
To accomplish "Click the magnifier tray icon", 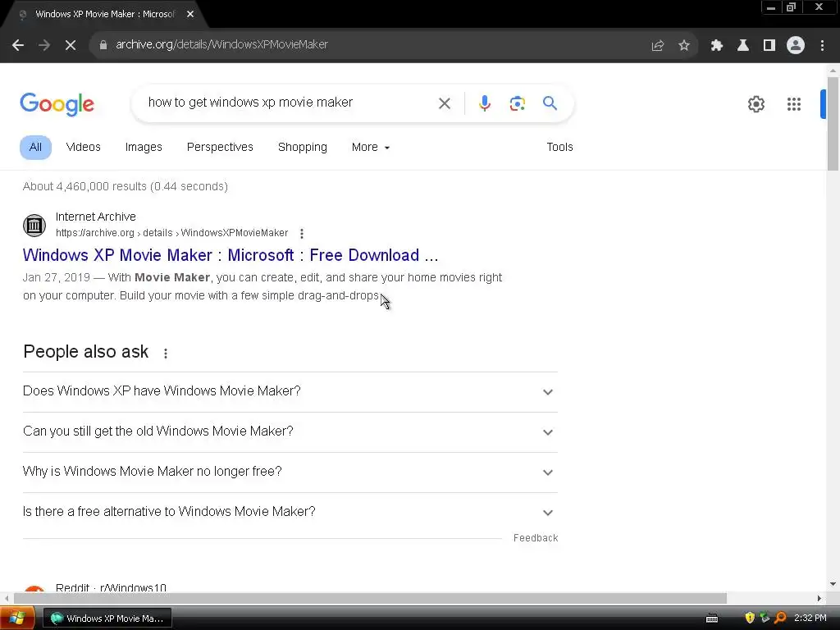I will pyautogui.click(x=780, y=618).
